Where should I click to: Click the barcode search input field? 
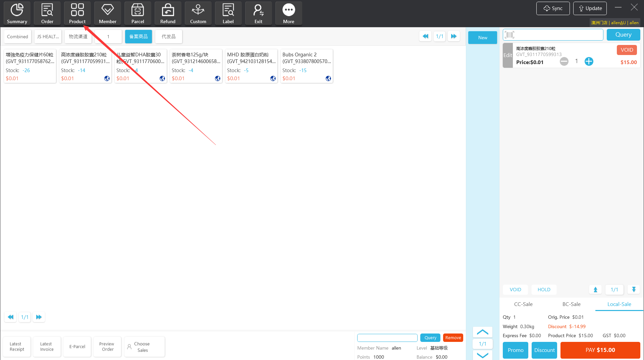[557, 35]
